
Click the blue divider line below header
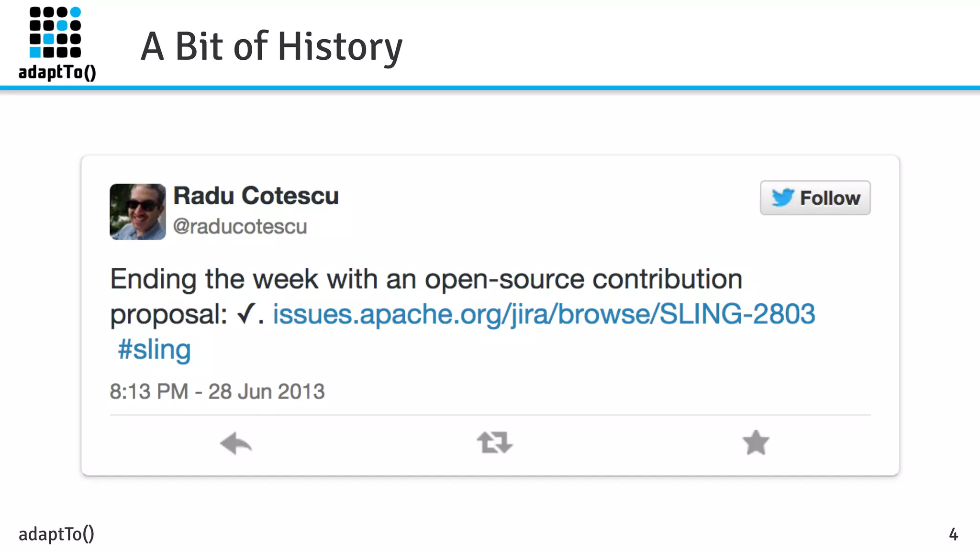coord(490,88)
